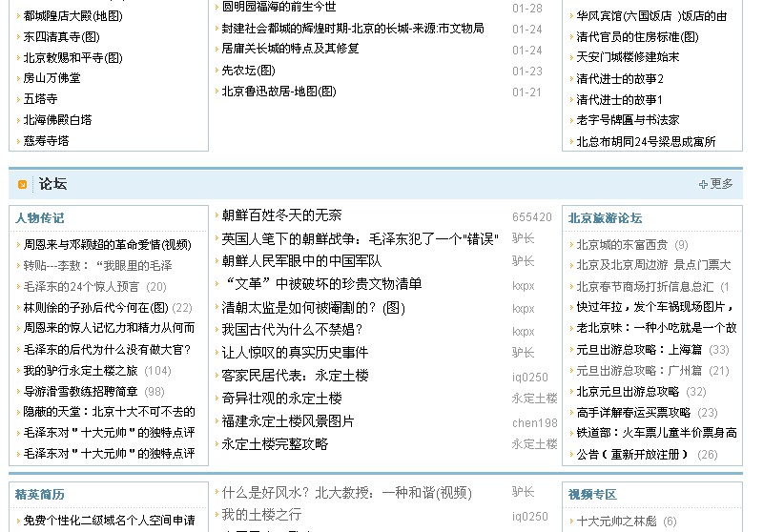Open 慈寿寺塔 link

[x=46, y=141]
